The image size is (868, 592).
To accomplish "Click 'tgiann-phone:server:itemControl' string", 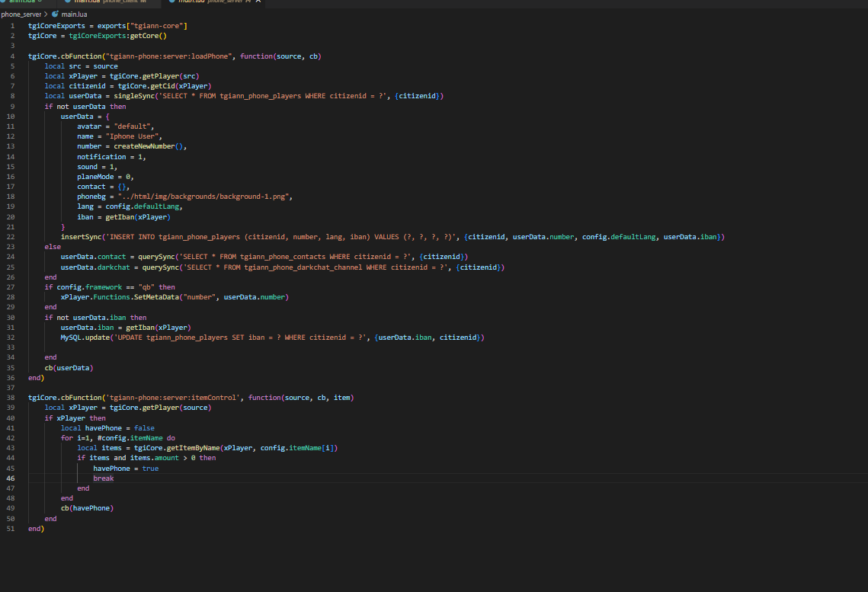I will click(173, 398).
